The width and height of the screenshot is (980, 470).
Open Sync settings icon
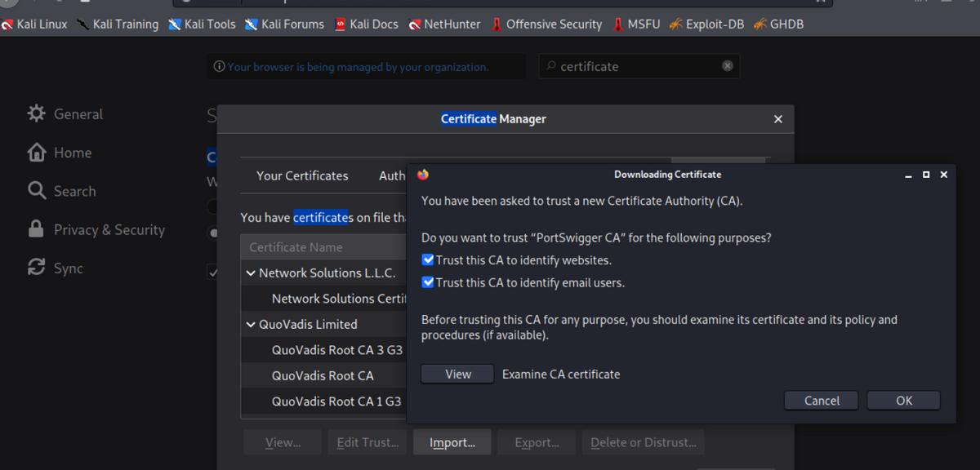click(x=37, y=268)
